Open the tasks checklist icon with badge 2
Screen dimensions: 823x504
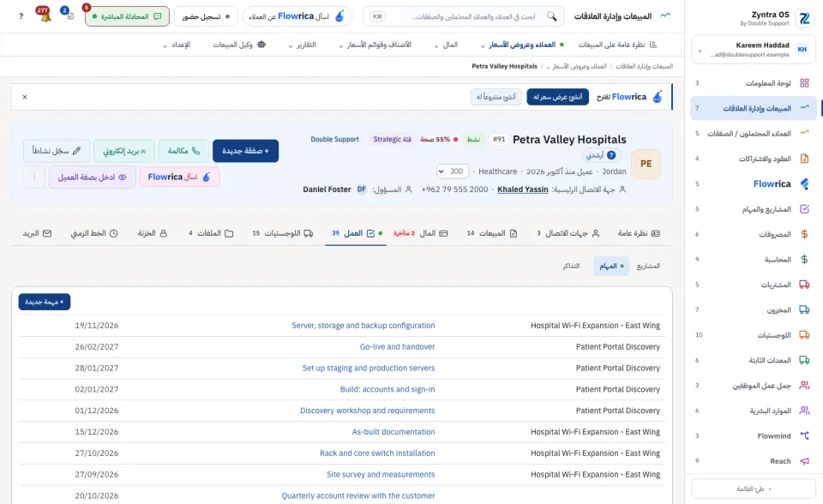pyautogui.click(x=69, y=16)
